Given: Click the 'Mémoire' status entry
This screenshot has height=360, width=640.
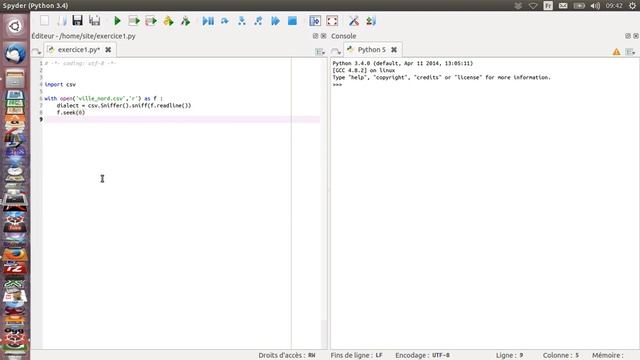Looking at the screenshot, I should 608,355.
